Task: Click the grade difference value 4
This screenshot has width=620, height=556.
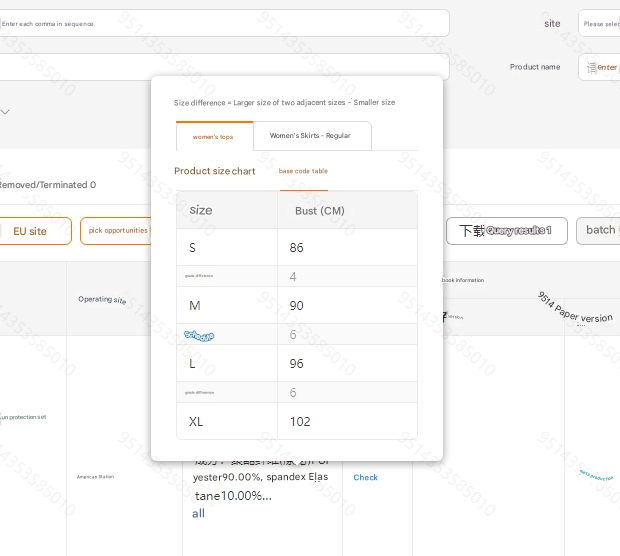Action: pyautogui.click(x=293, y=276)
